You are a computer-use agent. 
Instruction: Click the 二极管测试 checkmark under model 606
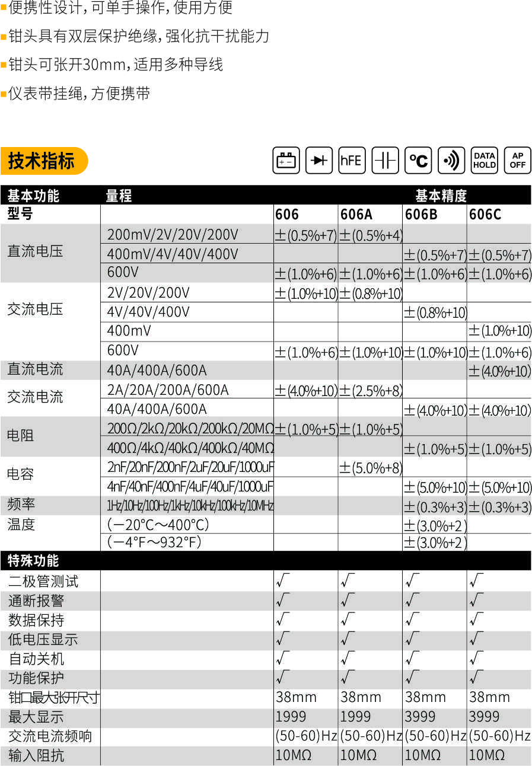pyautogui.click(x=282, y=581)
